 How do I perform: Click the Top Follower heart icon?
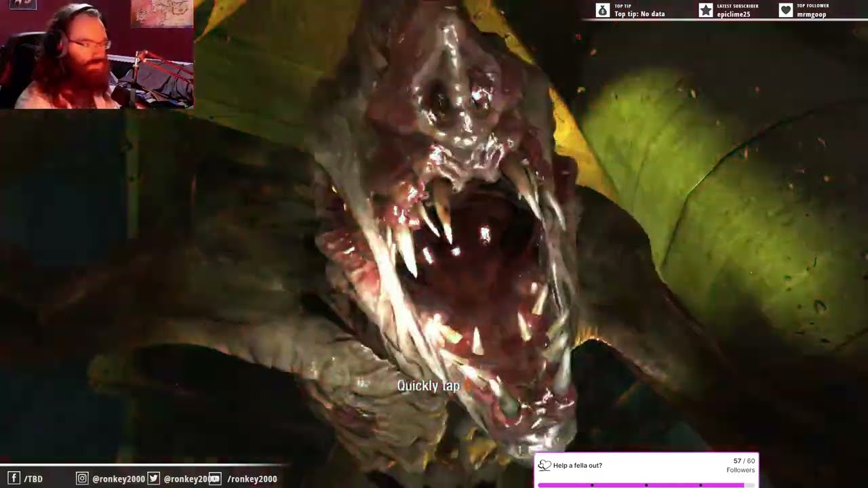coord(786,10)
